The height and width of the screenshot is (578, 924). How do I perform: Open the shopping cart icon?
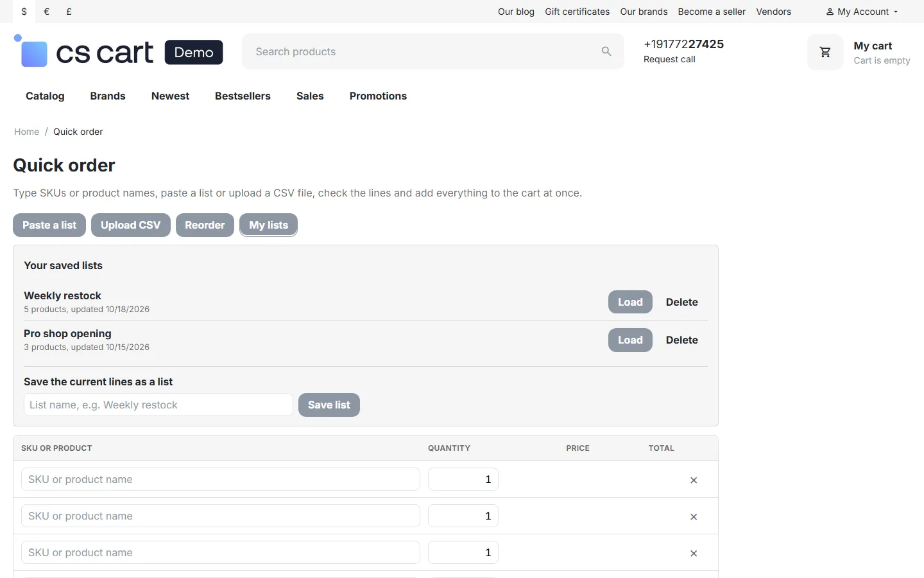[x=825, y=52]
